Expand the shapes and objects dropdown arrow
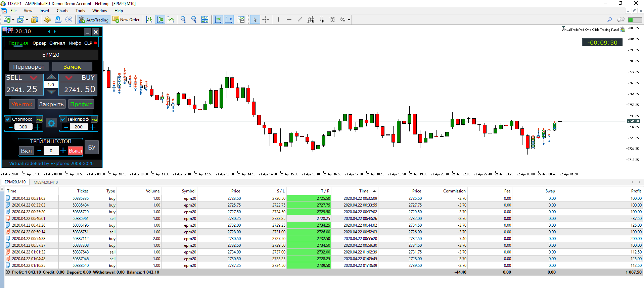 coord(349,20)
